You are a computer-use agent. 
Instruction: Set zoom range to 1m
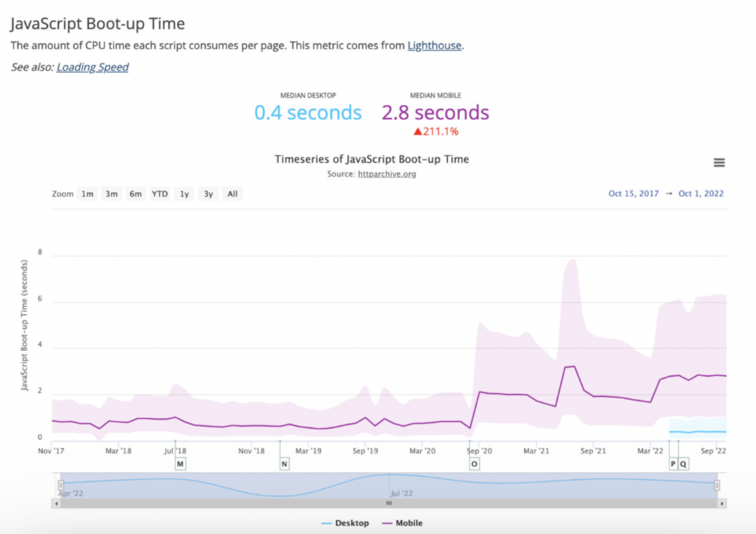click(87, 194)
